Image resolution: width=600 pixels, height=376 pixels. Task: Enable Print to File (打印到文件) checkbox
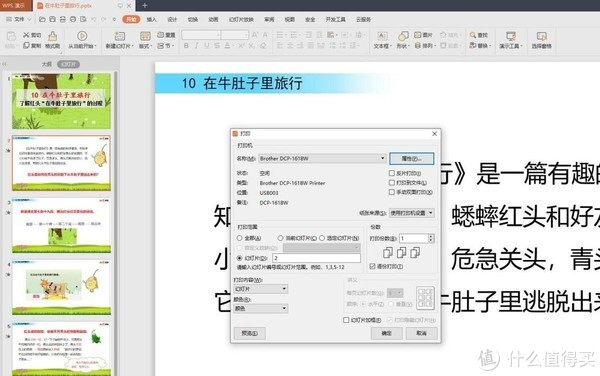pos(392,183)
